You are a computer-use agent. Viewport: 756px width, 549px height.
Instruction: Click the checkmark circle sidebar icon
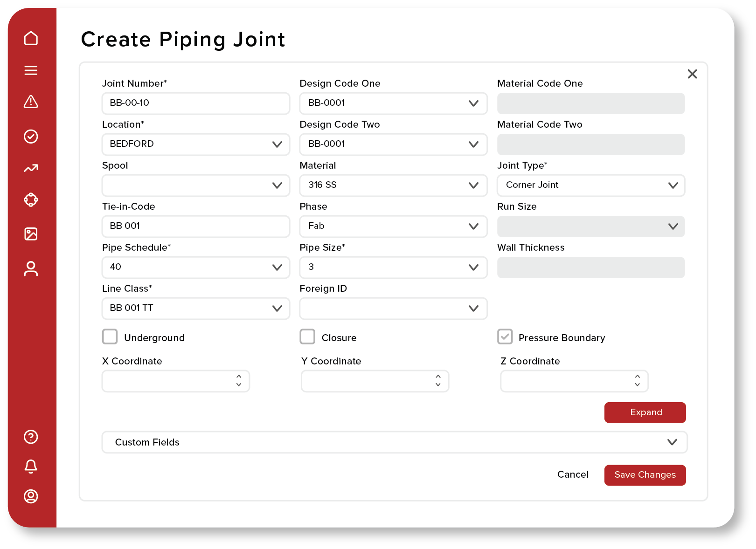click(31, 136)
